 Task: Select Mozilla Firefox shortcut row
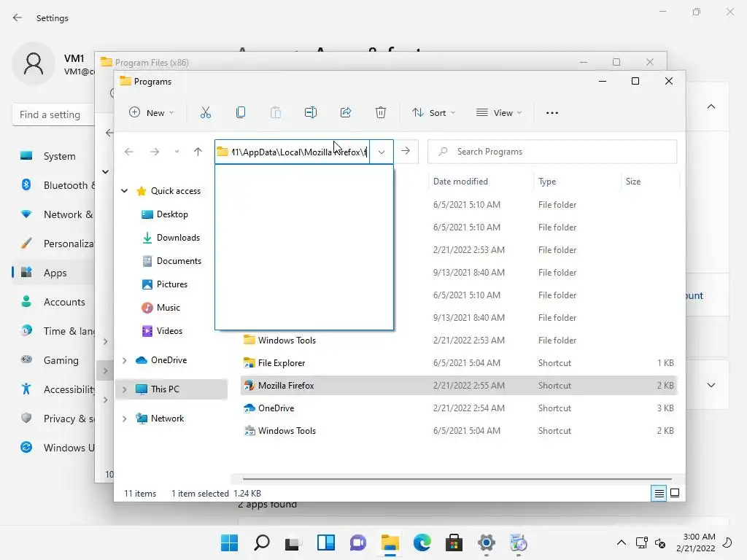point(459,385)
